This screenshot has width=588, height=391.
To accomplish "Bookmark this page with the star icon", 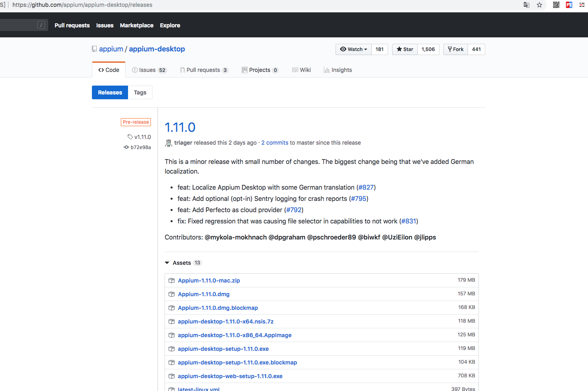I will pos(539,5).
